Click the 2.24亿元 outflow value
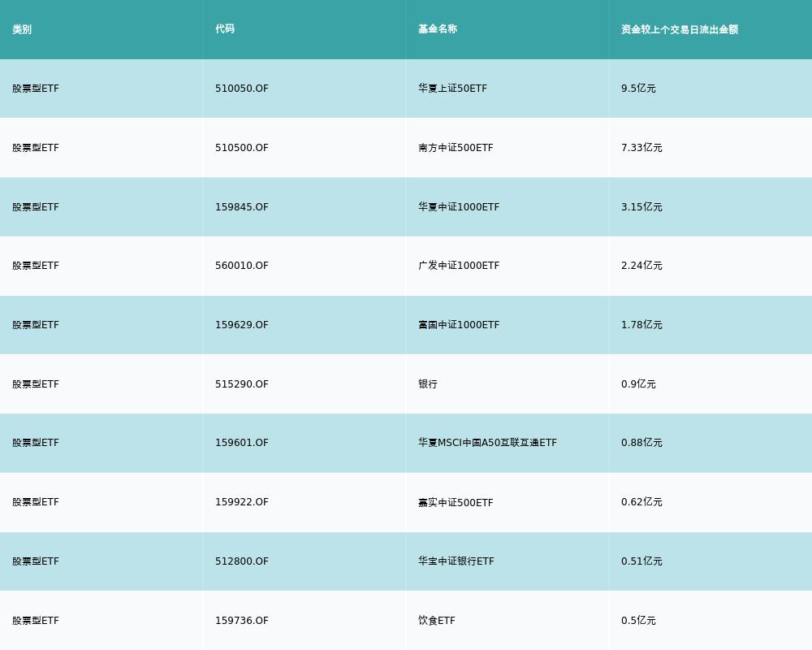This screenshot has height=650, width=812. pyautogui.click(x=641, y=266)
